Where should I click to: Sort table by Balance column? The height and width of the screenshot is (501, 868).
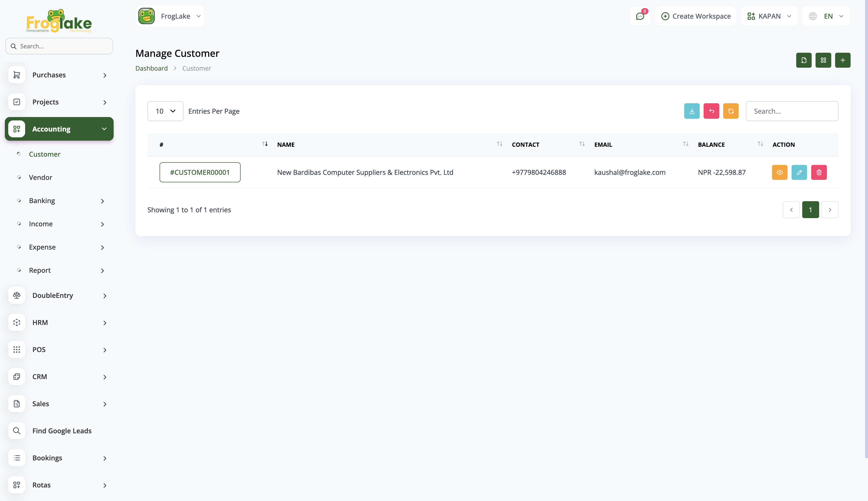760,144
